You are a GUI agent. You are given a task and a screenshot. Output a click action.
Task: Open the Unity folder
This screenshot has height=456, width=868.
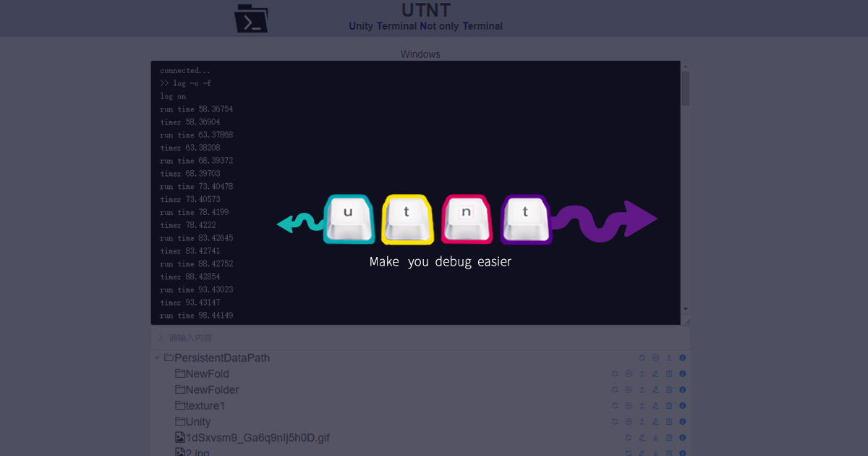tap(192, 421)
